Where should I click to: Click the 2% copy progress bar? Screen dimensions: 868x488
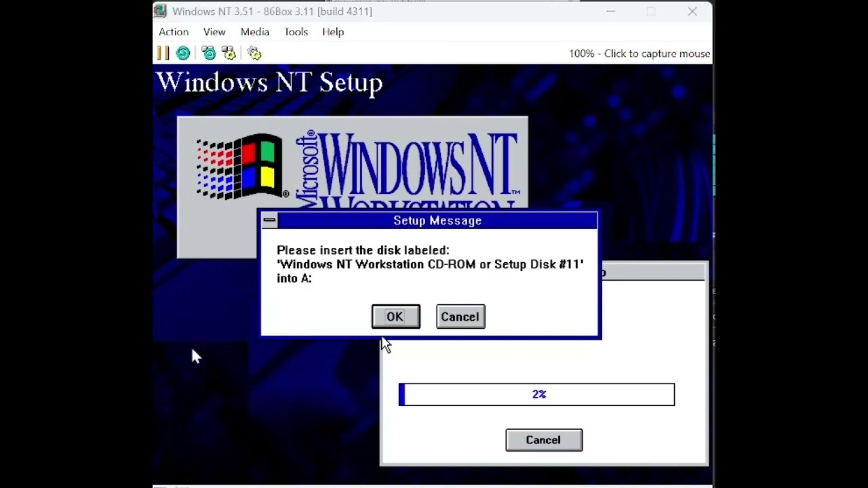pyautogui.click(x=536, y=394)
